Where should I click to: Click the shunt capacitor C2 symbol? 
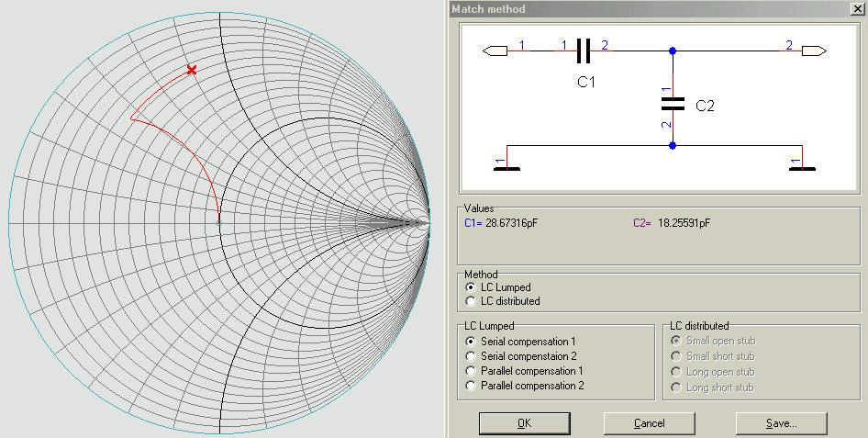pyautogui.click(x=673, y=104)
